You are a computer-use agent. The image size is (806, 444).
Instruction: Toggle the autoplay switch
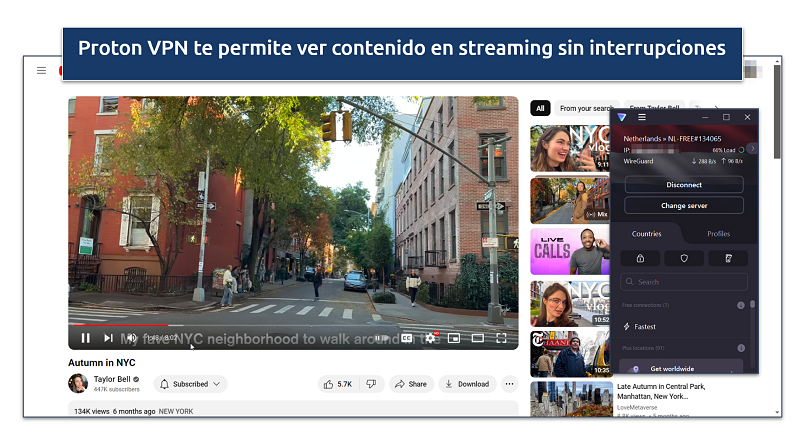pos(381,338)
